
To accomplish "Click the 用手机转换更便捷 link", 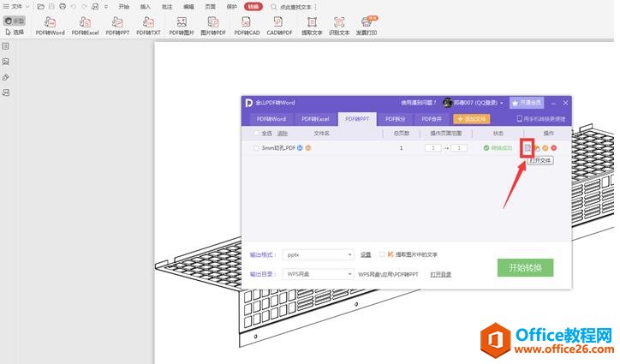I will tap(541, 119).
